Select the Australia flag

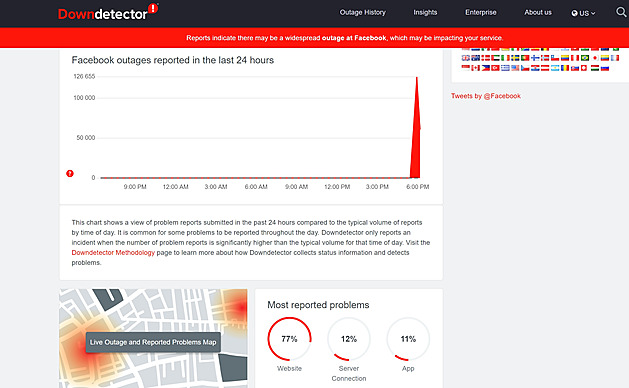click(x=476, y=58)
